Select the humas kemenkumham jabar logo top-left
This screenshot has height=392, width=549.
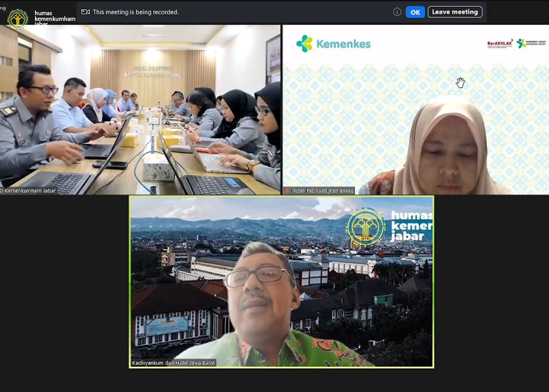[18, 16]
